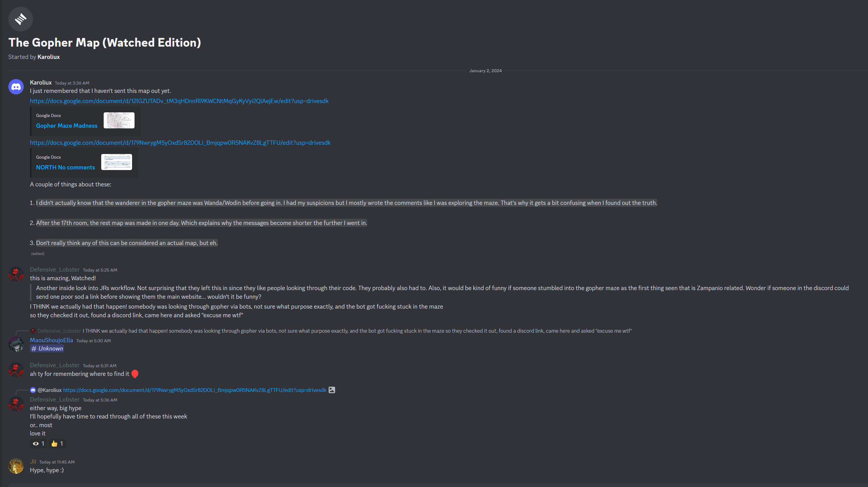Click the NORTH No comments preview thumbnail
The width and height of the screenshot is (868, 487).
coord(117,162)
